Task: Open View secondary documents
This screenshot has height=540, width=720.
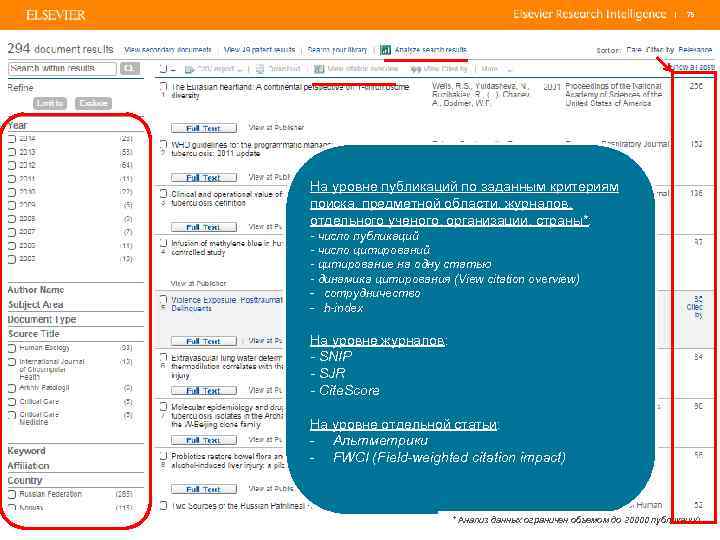Action: click(168, 50)
